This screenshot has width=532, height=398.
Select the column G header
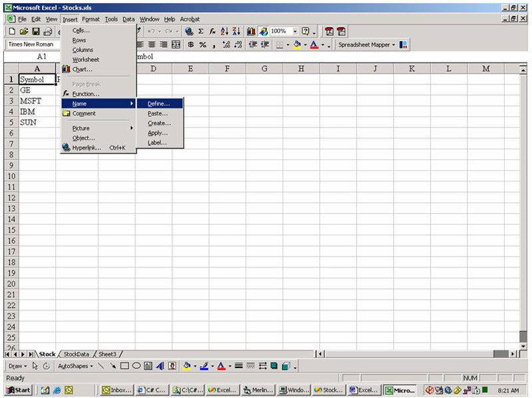click(x=264, y=69)
